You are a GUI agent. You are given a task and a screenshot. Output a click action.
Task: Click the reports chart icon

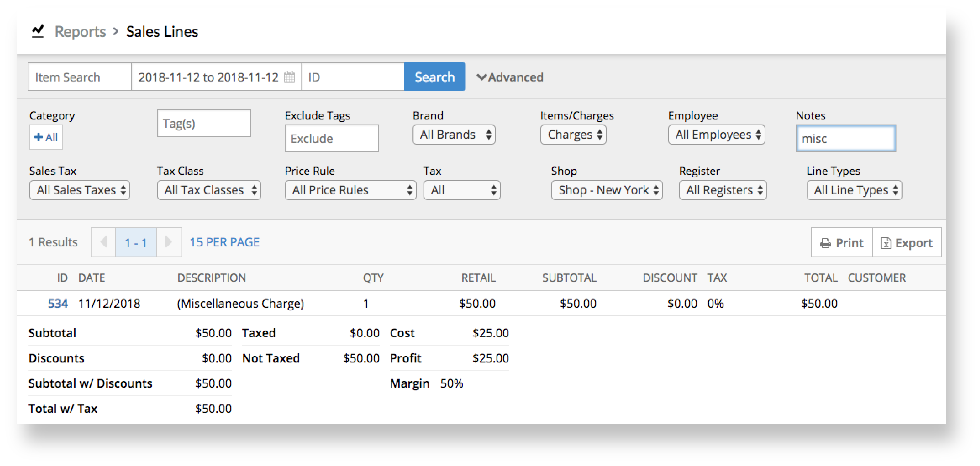click(x=38, y=32)
